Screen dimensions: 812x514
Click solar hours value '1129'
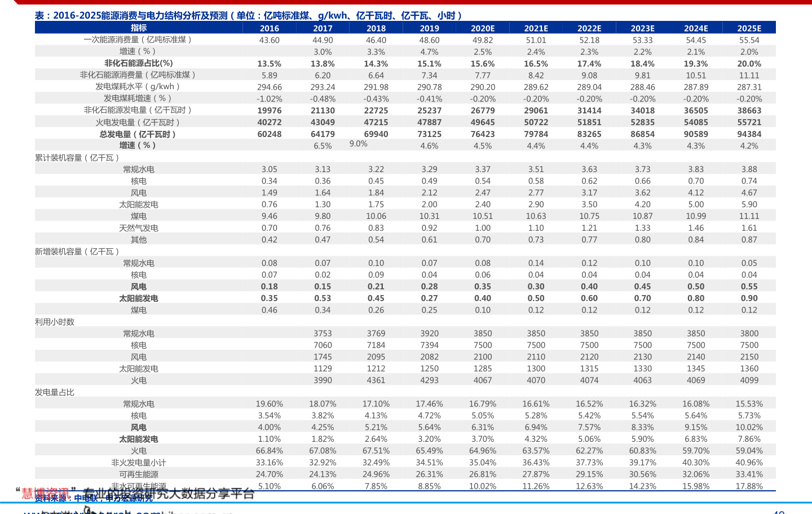click(323, 368)
